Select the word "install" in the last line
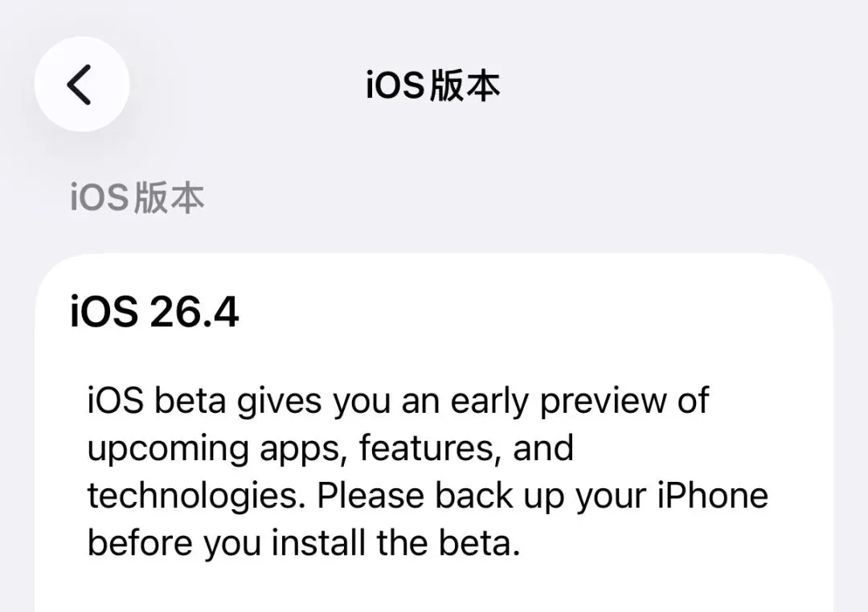Viewport: 868px width, 612px height. (318, 542)
